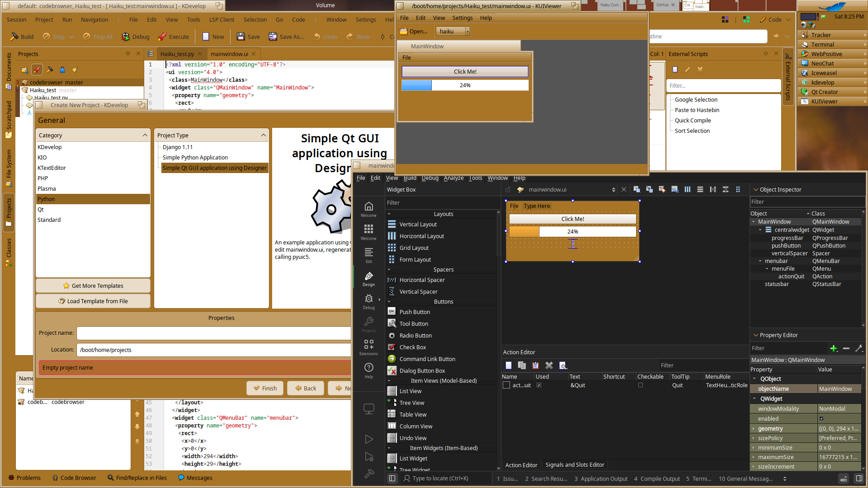Image resolution: width=868 pixels, height=488 pixels.
Task: Expand the geometry property row
Action: point(754,428)
